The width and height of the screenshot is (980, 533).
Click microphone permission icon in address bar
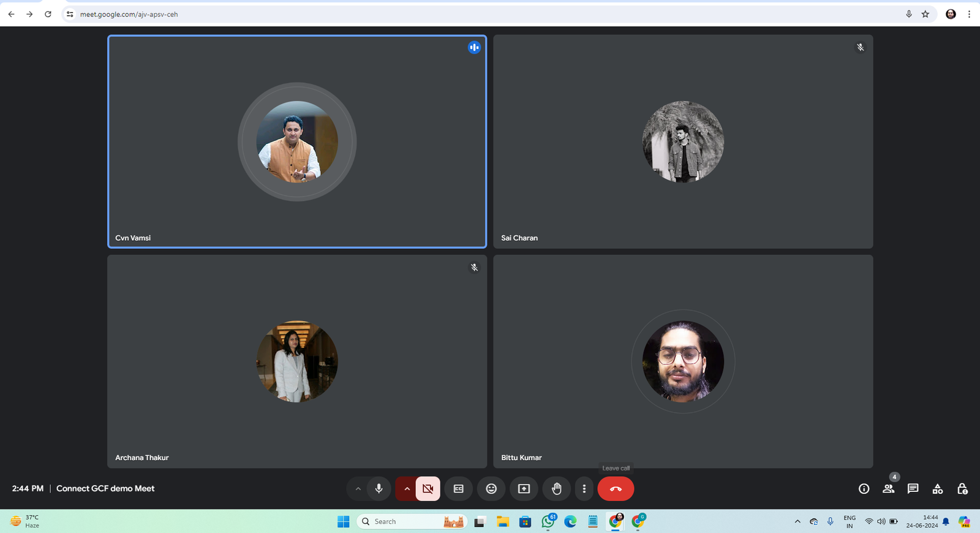point(909,14)
